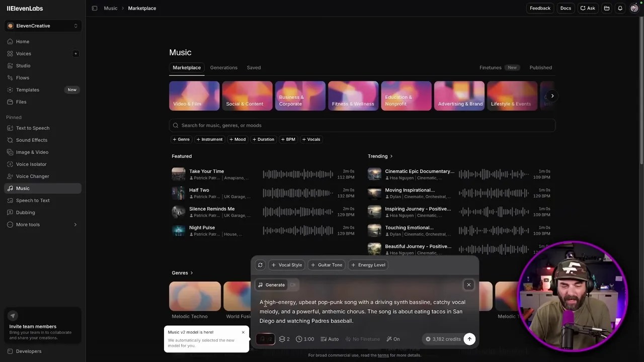644x362 pixels.
Task: Open the BPM filter
Action: click(x=288, y=139)
